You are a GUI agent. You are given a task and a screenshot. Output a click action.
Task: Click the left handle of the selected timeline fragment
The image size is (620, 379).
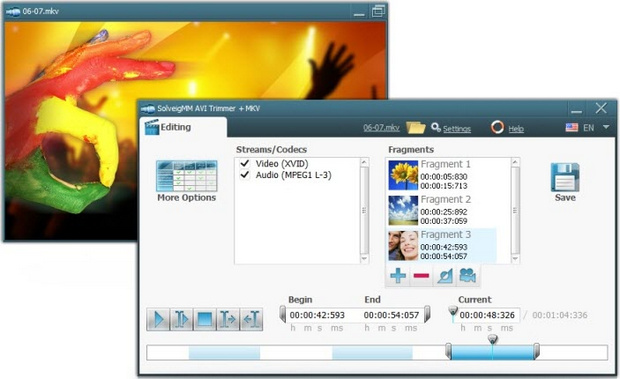[x=448, y=351]
